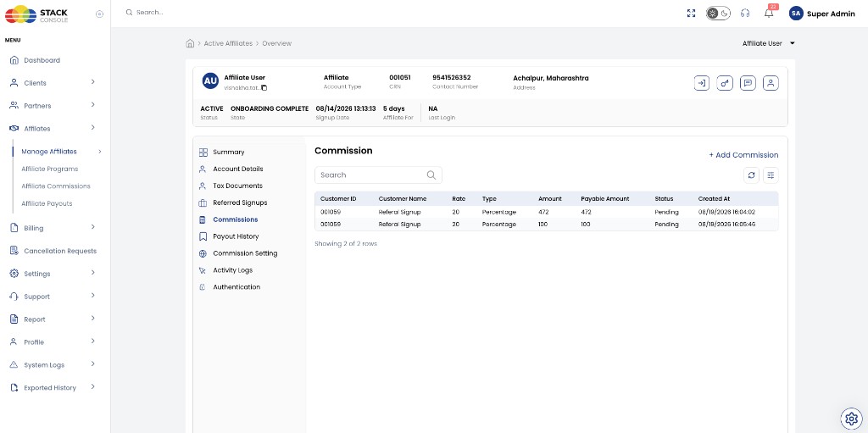Click the home icon in breadcrumb

(190, 43)
